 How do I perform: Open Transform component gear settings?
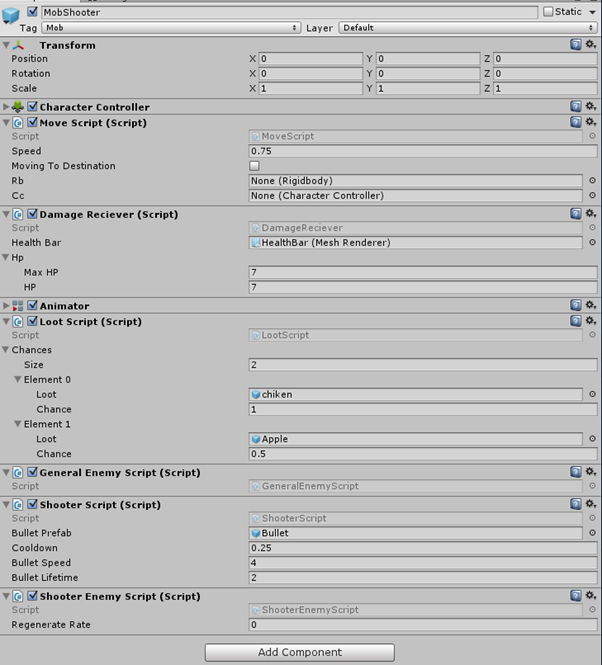tap(591, 44)
